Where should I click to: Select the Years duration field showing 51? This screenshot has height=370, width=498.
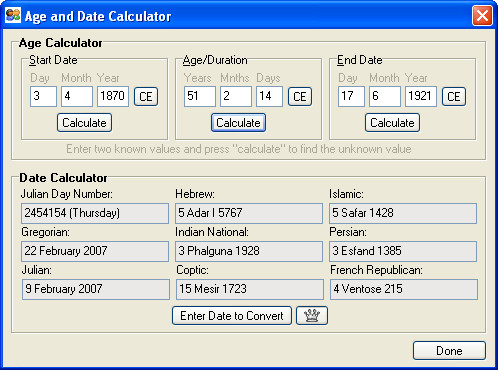tap(200, 96)
